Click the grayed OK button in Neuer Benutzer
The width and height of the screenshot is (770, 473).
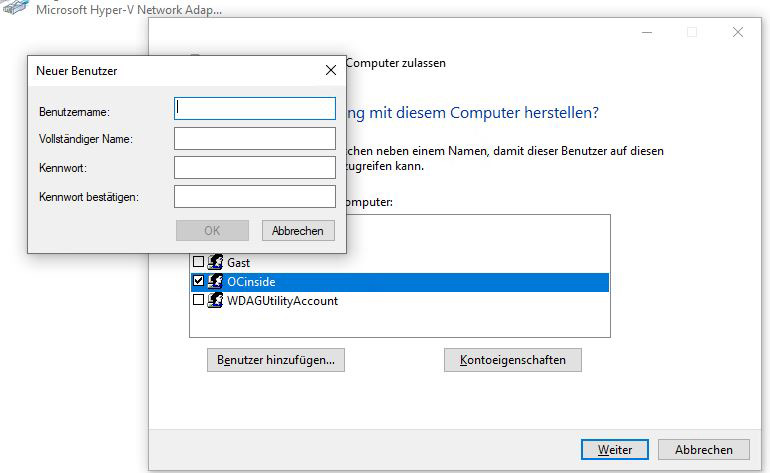click(x=212, y=230)
